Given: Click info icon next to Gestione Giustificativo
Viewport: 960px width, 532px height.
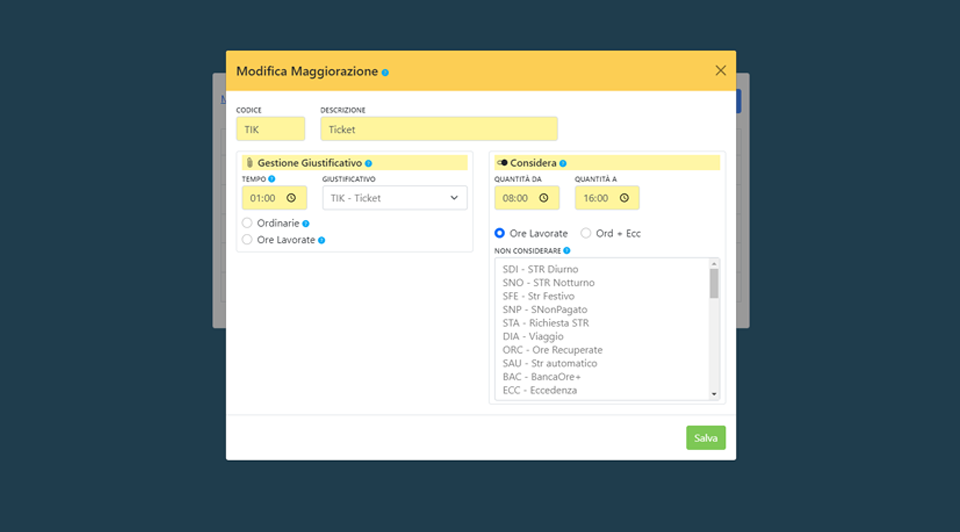Looking at the screenshot, I should click(x=368, y=163).
